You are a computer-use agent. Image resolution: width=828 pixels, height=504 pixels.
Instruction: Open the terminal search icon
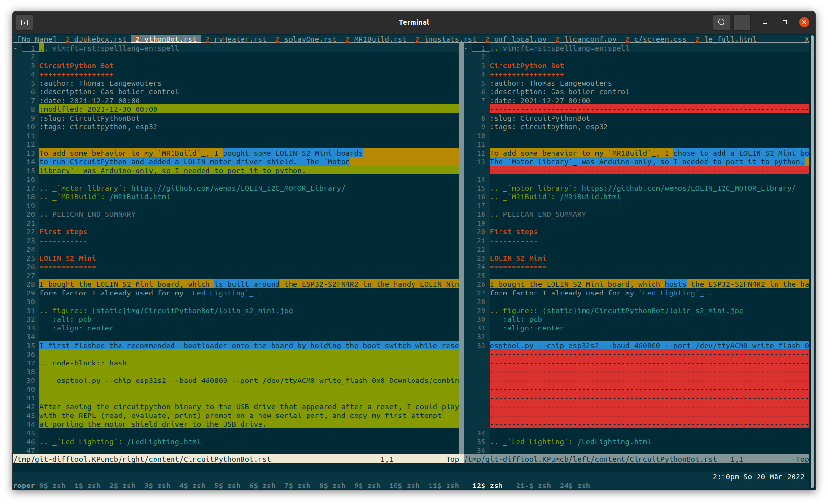tap(722, 22)
